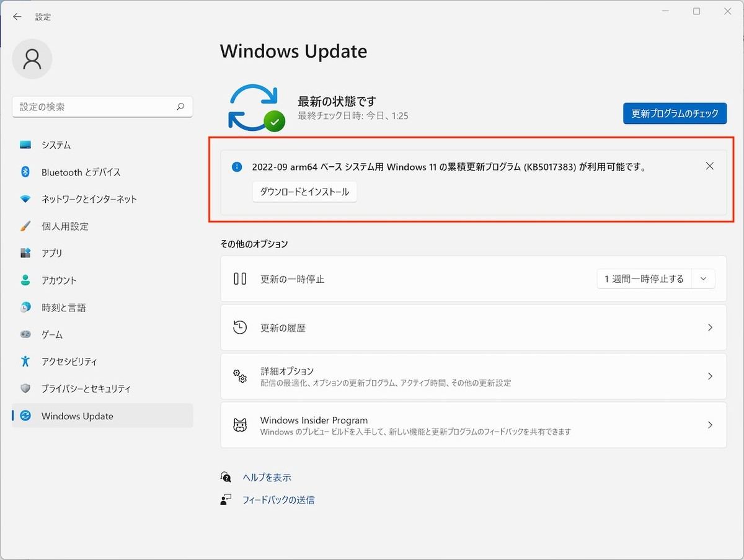Click the search magnifier icon
Screen dimensions: 744x560
[x=180, y=107]
